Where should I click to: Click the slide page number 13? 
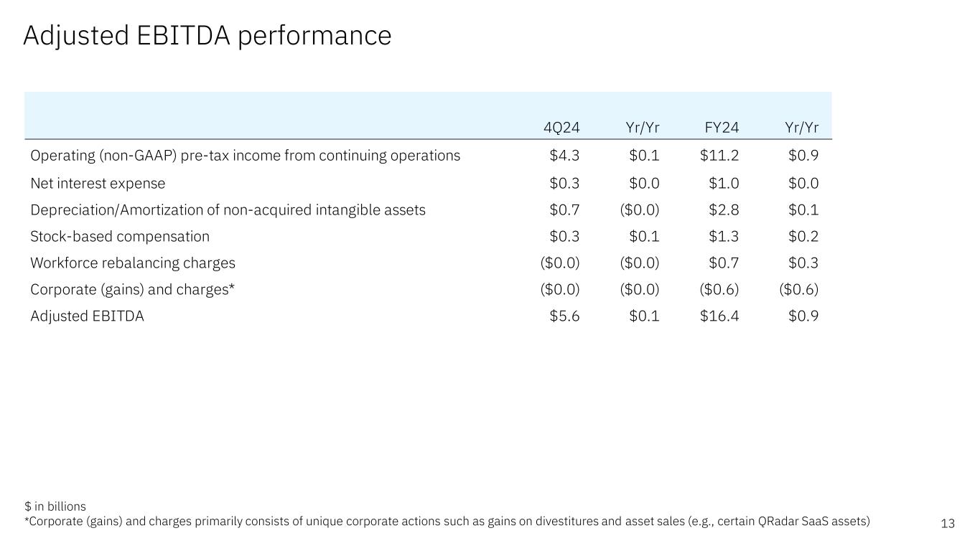(x=948, y=524)
